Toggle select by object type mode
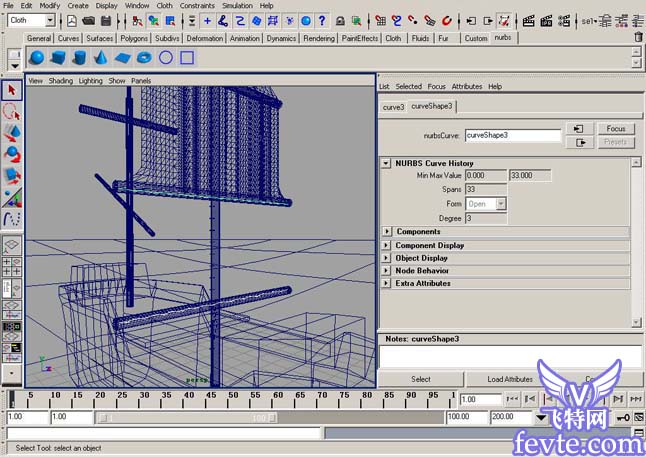646x457 pixels. pyautogui.click(x=154, y=21)
